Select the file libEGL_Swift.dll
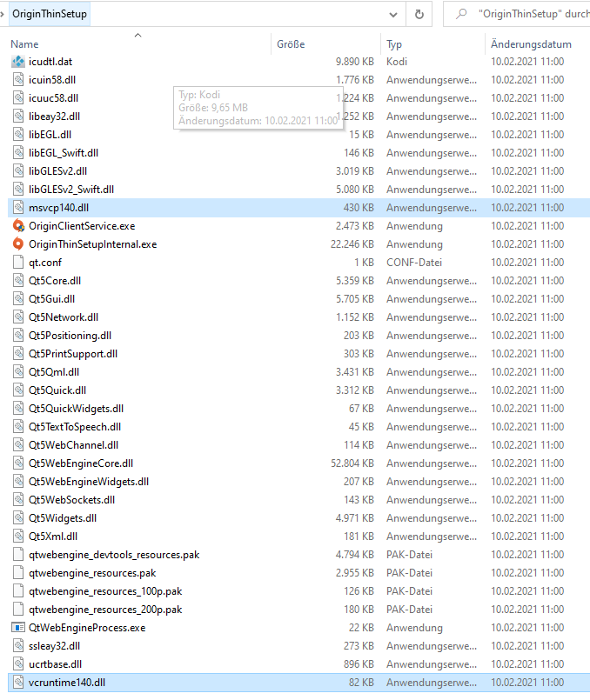This screenshot has width=590, height=700. pyautogui.click(x=64, y=153)
